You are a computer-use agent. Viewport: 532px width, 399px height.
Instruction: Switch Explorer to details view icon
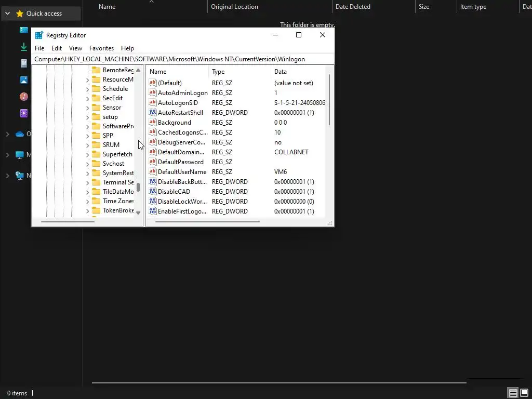pos(513,393)
